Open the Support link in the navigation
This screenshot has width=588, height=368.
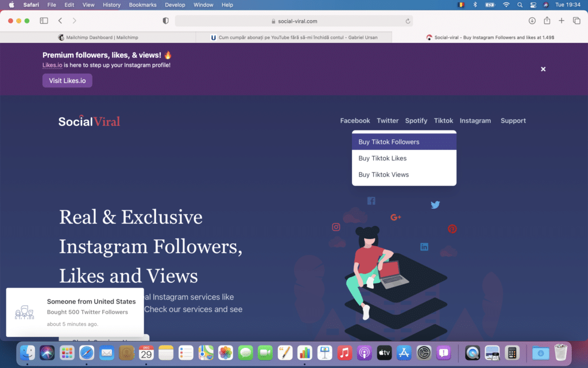(x=513, y=121)
